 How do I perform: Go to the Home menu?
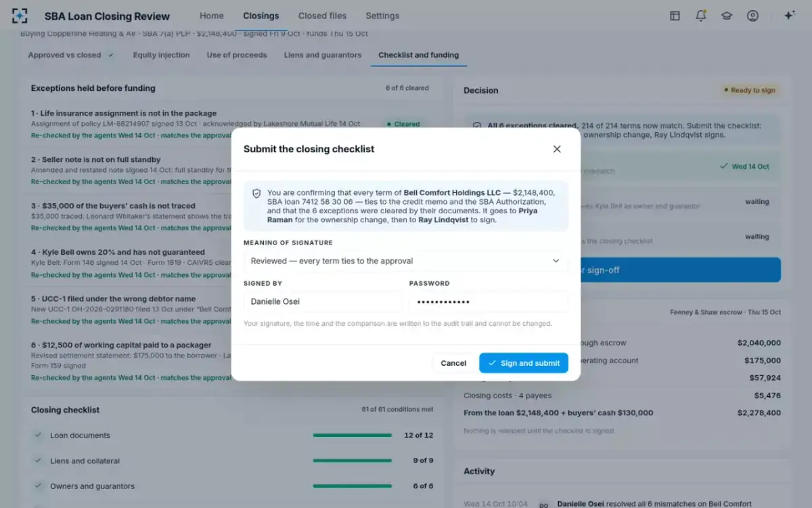pyautogui.click(x=212, y=16)
